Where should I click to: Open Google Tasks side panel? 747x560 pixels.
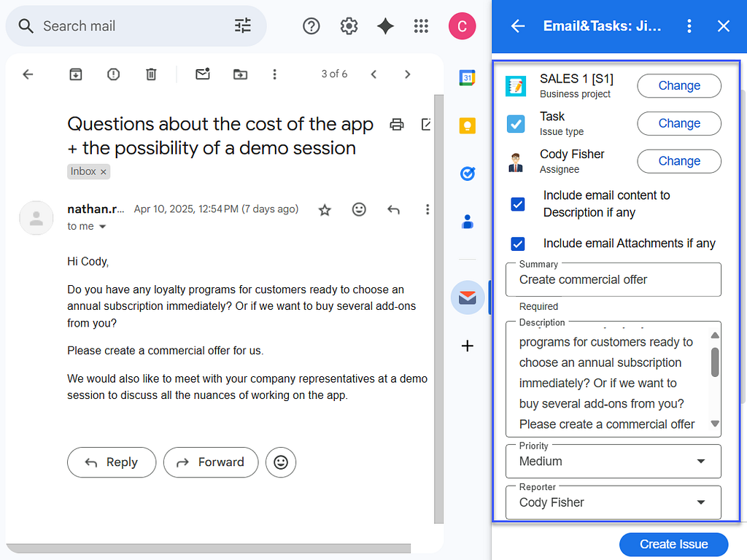coord(468,174)
